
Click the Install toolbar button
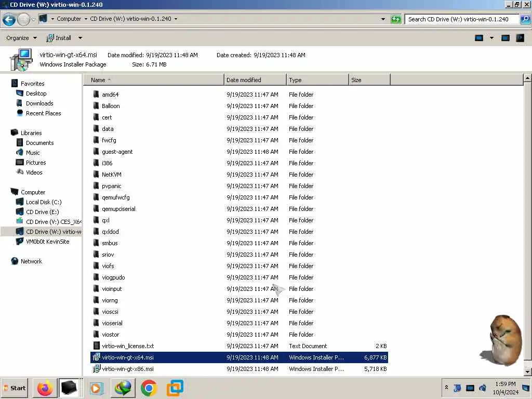click(59, 38)
